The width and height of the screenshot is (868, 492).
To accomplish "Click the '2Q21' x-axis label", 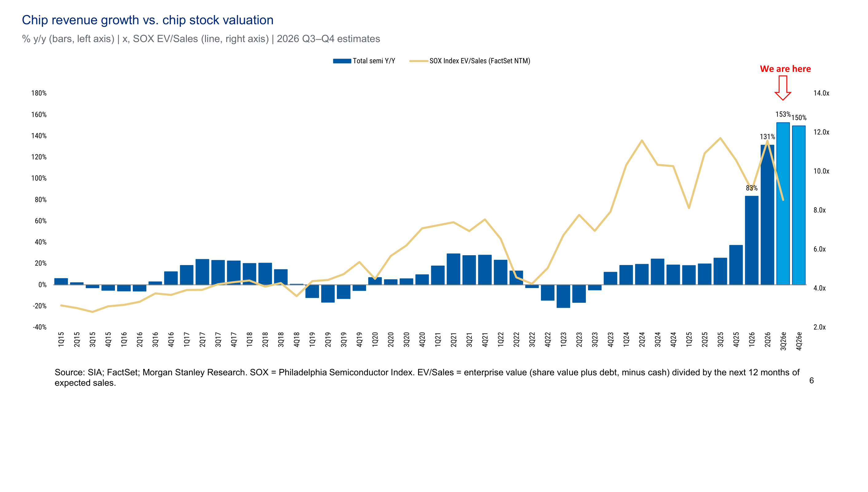I will pyautogui.click(x=453, y=339).
